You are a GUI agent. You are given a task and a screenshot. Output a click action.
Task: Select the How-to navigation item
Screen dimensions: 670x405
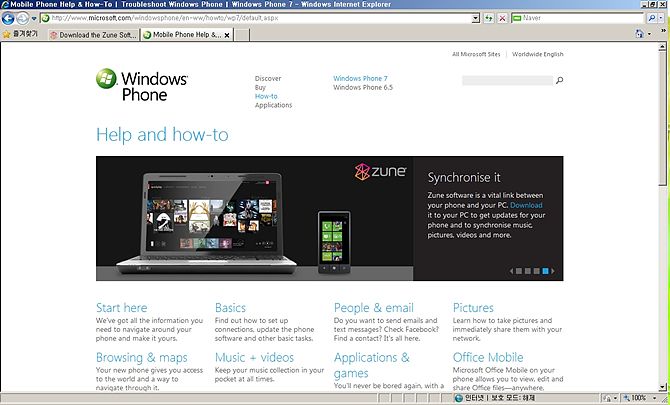pyautogui.click(x=266, y=96)
